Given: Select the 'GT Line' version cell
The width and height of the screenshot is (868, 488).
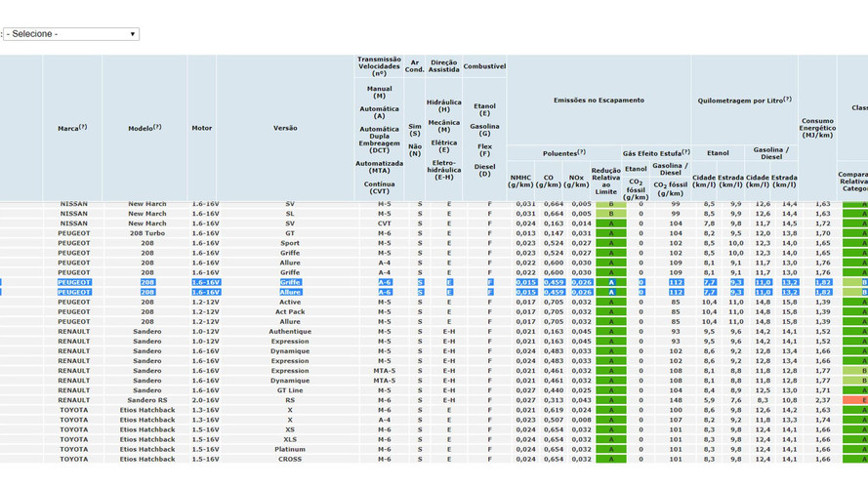Looking at the screenshot, I should [290, 390].
